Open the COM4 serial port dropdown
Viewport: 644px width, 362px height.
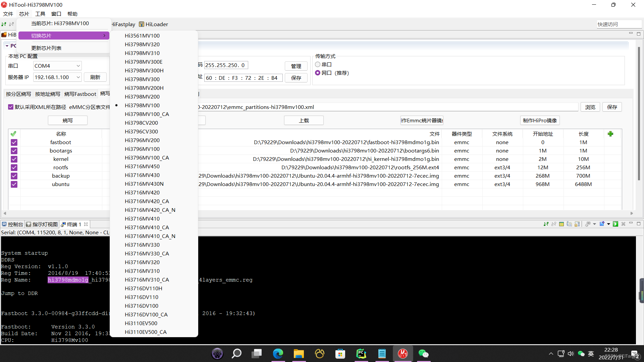tap(57, 66)
